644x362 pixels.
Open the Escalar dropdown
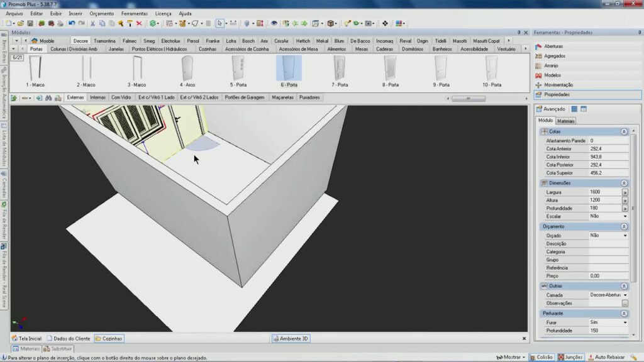tap(625, 216)
